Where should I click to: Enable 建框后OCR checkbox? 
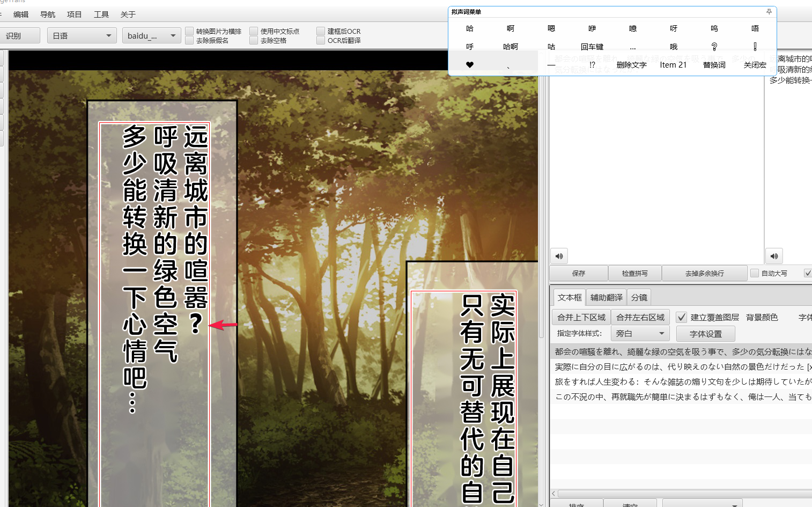[x=321, y=31]
